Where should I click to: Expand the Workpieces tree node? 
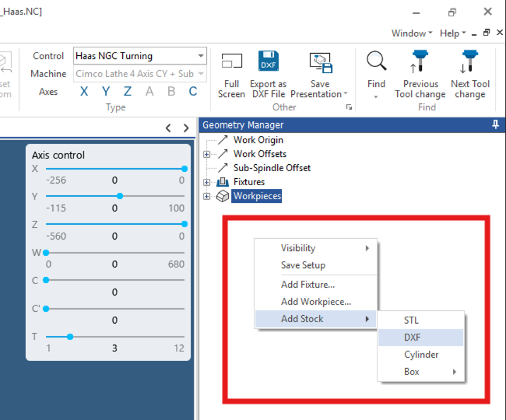point(207,196)
